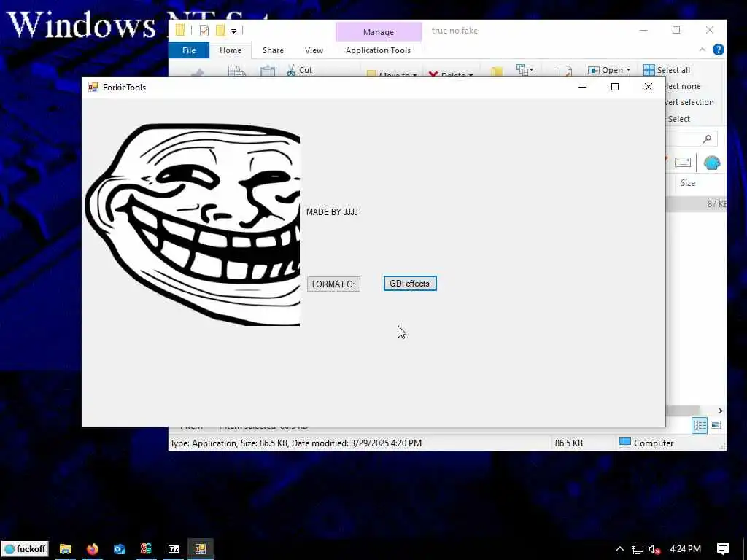
Task: Open the Start button on taskbar
Action: coord(25,548)
